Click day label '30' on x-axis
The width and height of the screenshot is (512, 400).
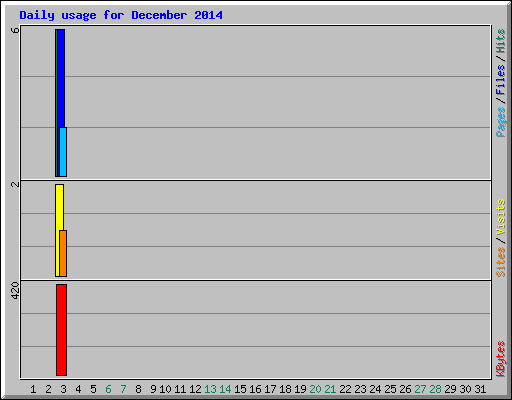pos(465,389)
